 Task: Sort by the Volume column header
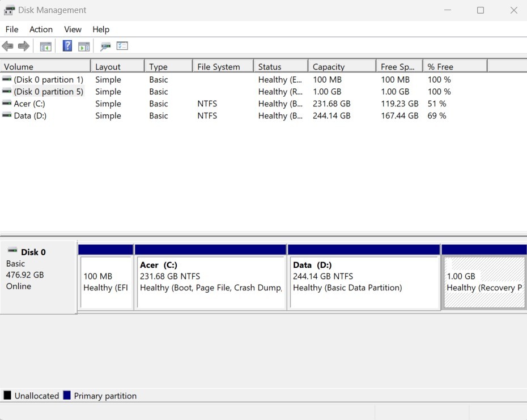tap(45, 66)
